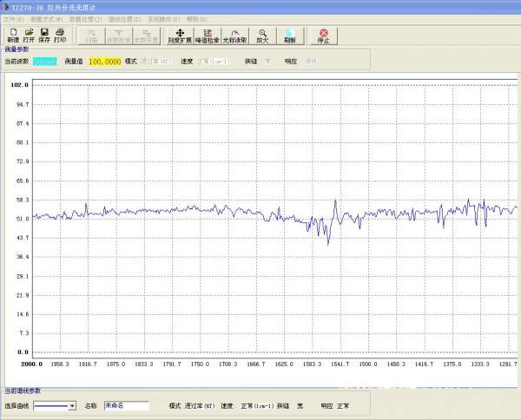Click the yellow measurement value 100.0000 field
Screen dimensions: 521x420
click(x=104, y=61)
